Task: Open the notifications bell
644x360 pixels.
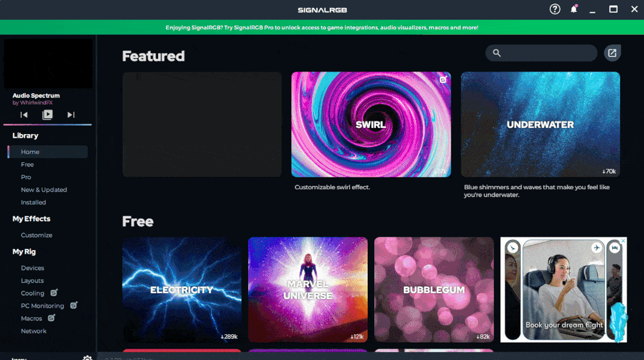Action: pyautogui.click(x=574, y=9)
